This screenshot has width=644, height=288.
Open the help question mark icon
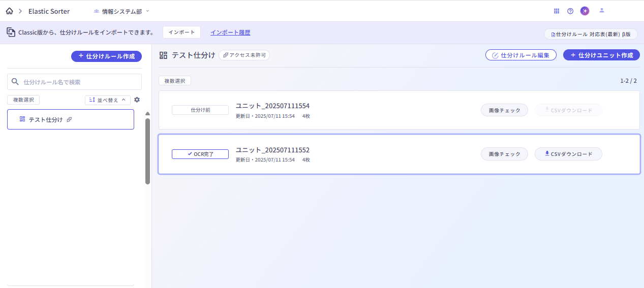(570, 11)
